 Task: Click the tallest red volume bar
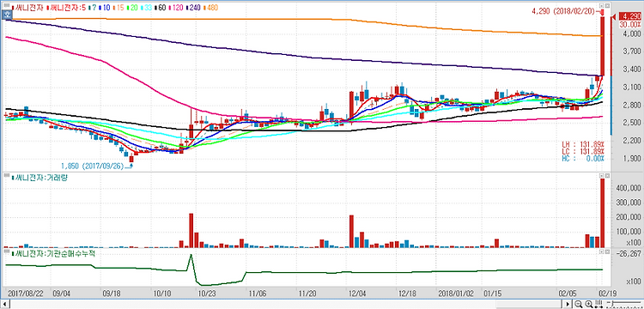tap(603, 213)
